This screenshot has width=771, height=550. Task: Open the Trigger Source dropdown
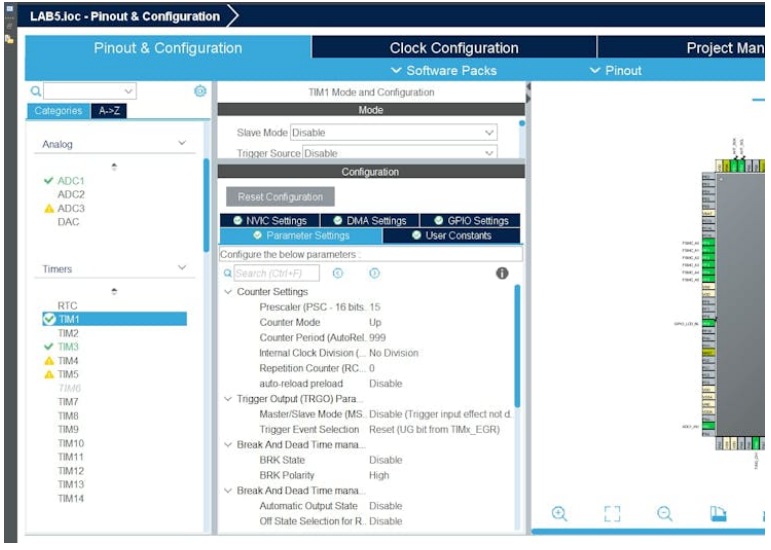coord(399,154)
